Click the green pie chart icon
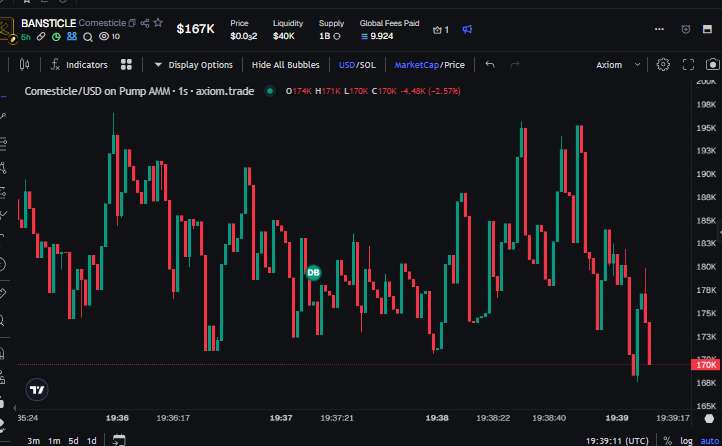 [x=56, y=37]
